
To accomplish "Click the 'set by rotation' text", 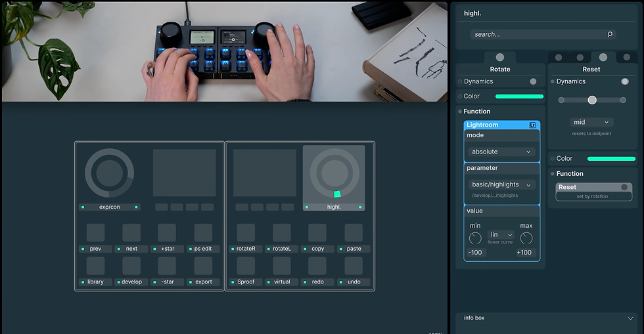I will pyautogui.click(x=592, y=197).
